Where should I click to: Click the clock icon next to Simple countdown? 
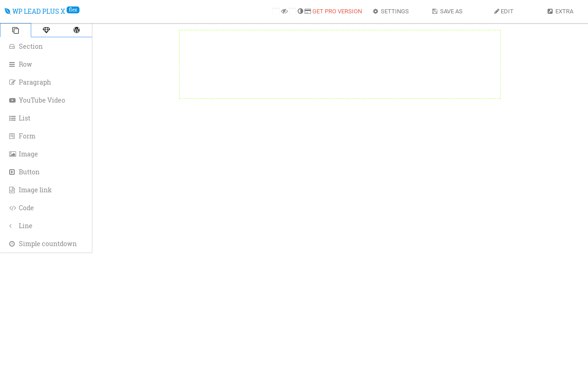click(12, 244)
